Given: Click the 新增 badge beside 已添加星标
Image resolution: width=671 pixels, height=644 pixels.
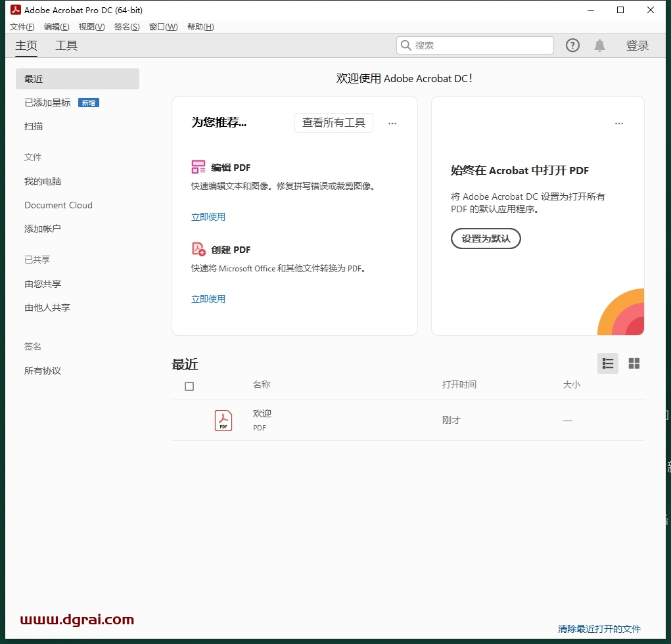Looking at the screenshot, I should pyautogui.click(x=89, y=103).
